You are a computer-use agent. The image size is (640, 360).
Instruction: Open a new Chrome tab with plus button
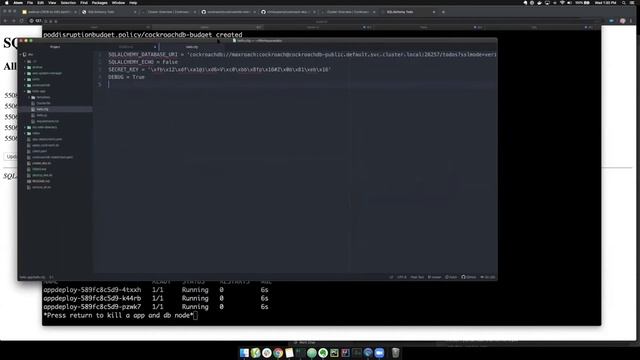(x=443, y=12)
